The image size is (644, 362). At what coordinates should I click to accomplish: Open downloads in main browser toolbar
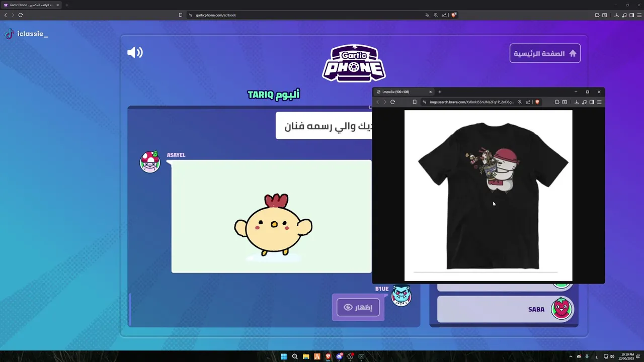(616, 15)
